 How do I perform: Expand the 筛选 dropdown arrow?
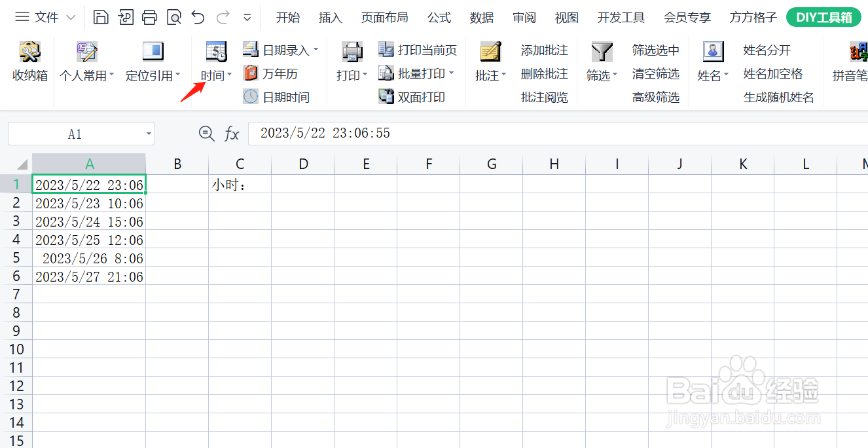615,75
